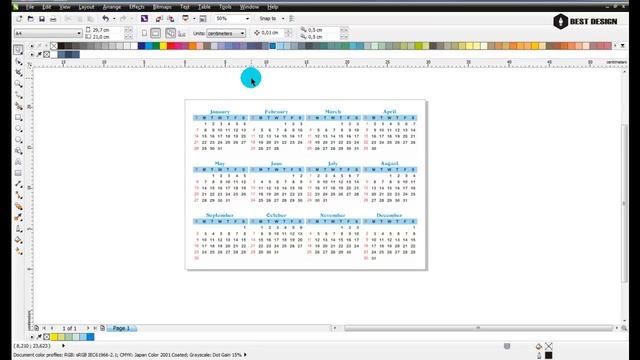Screen dimensions: 640x360
Task: Select the Freehand drawing tool
Action: pyautogui.click(x=18, y=95)
